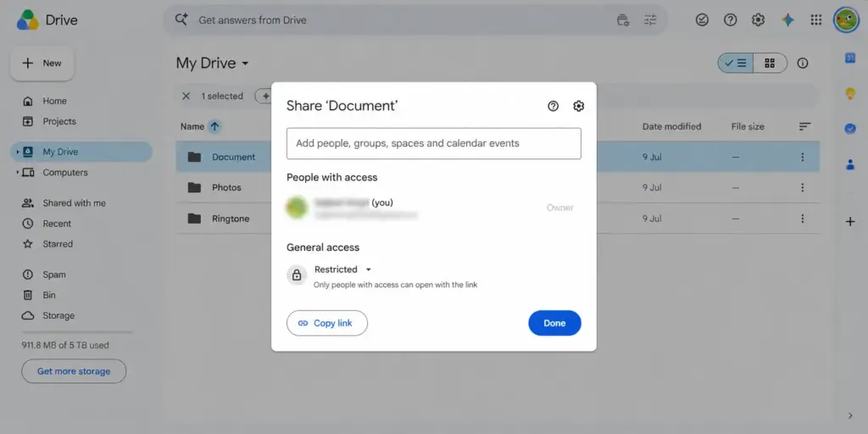Reverse the Name sort direction arrow
This screenshot has height=434, width=868.
pyautogui.click(x=214, y=126)
